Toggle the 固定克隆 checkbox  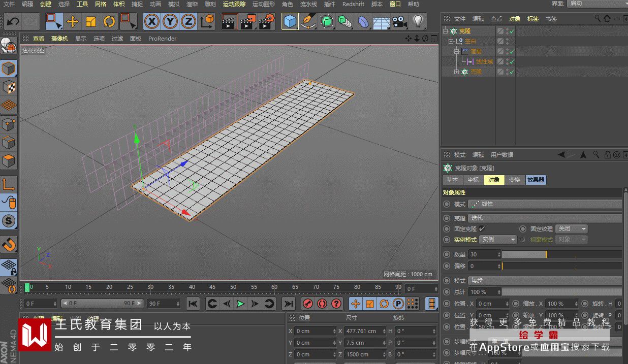[482, 229]
